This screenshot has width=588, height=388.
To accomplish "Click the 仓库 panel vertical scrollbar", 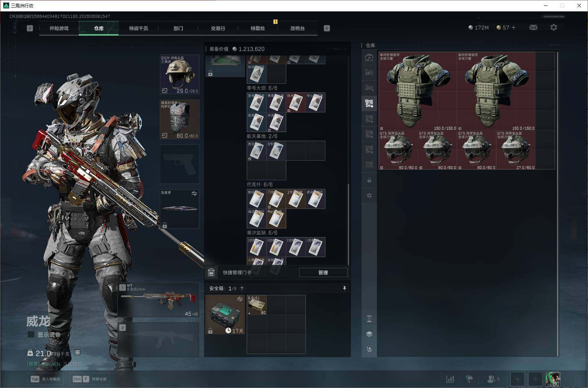I will coord(558,204).
